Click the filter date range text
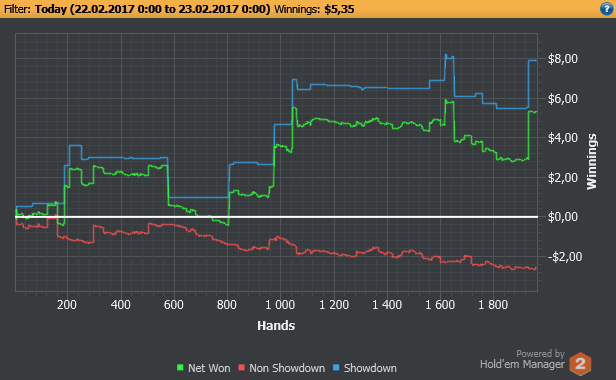 click(152, 9)
